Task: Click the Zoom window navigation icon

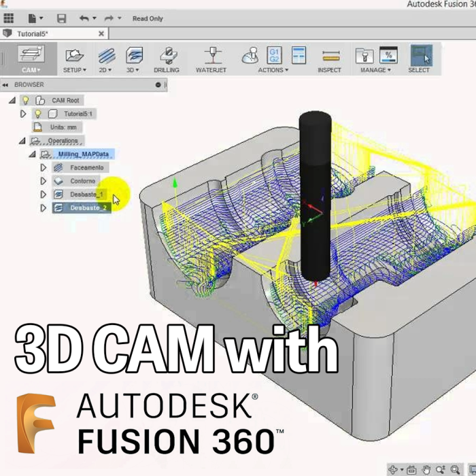Action: coord(440,470)
